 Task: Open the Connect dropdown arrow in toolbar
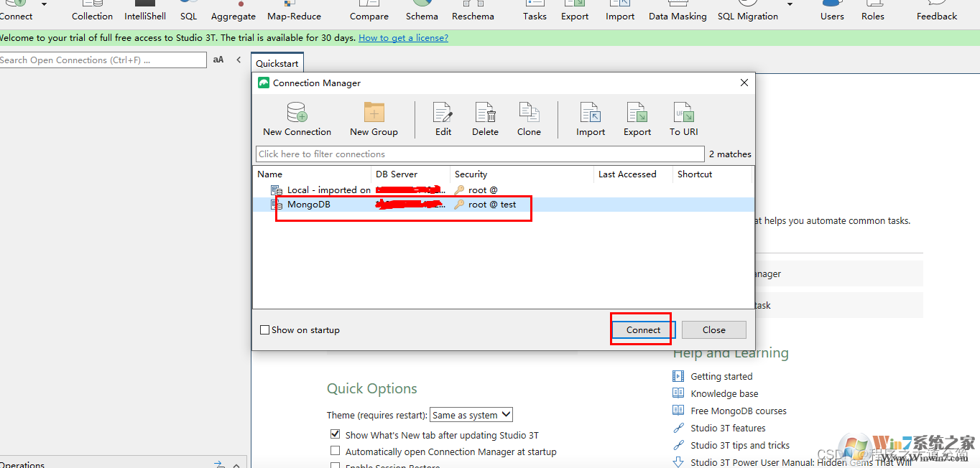click(45, 5)
